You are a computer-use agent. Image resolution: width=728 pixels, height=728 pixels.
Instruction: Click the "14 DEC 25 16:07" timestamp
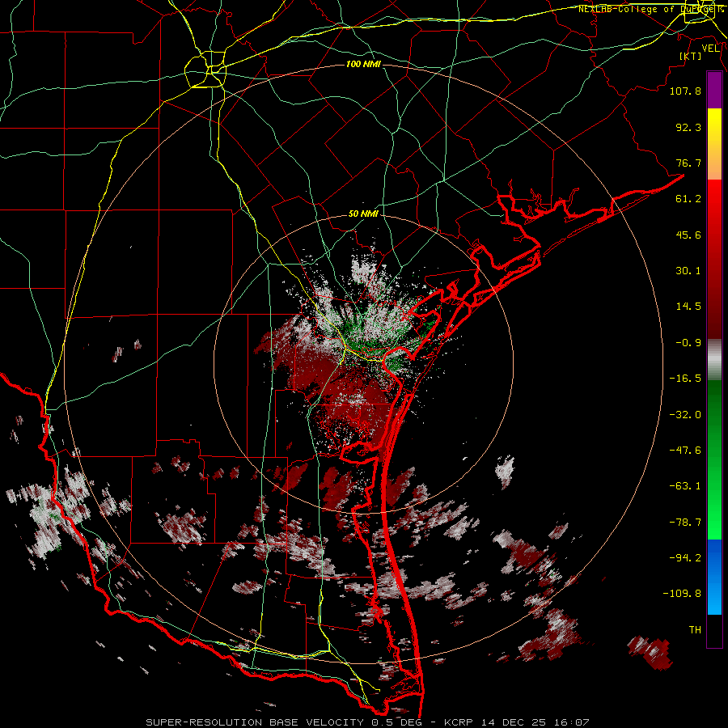coord(535,722)
